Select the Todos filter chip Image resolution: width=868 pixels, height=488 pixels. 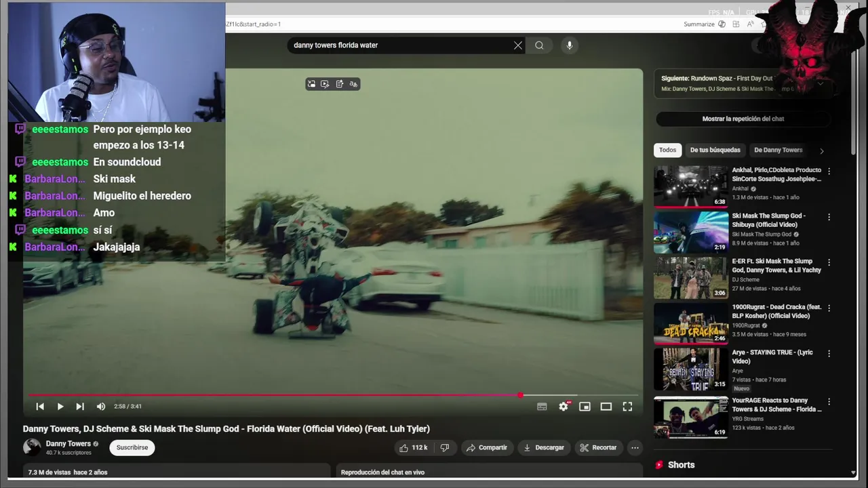pos(668,150)
